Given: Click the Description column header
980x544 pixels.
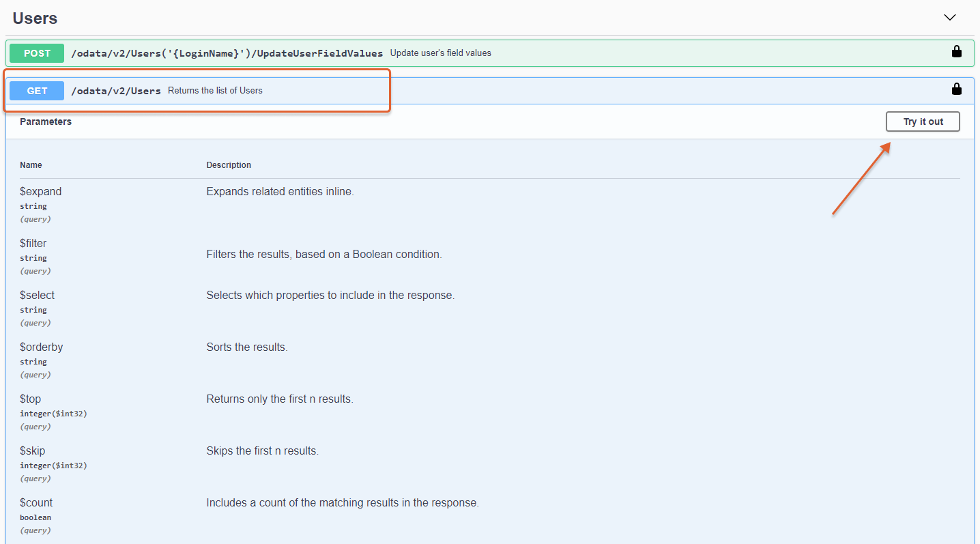Looking at the screenshot, I should [x=229, y=165].
